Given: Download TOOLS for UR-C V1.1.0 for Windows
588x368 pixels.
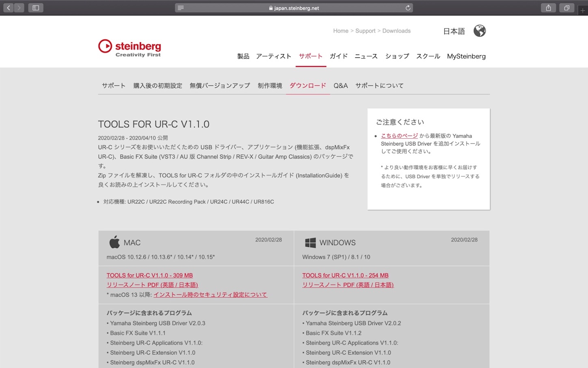Looking at the screenshot, I should (345, 275).
